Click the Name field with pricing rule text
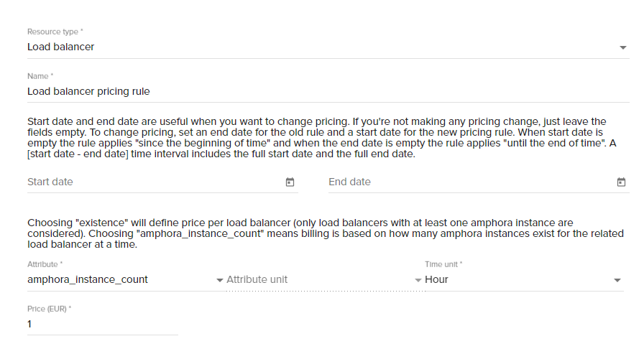The width and height of the screenshot is (644, 354). pos(328,91)
